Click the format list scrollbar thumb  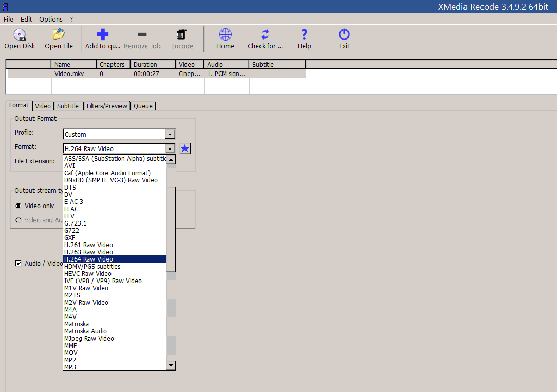click(171, 230)
